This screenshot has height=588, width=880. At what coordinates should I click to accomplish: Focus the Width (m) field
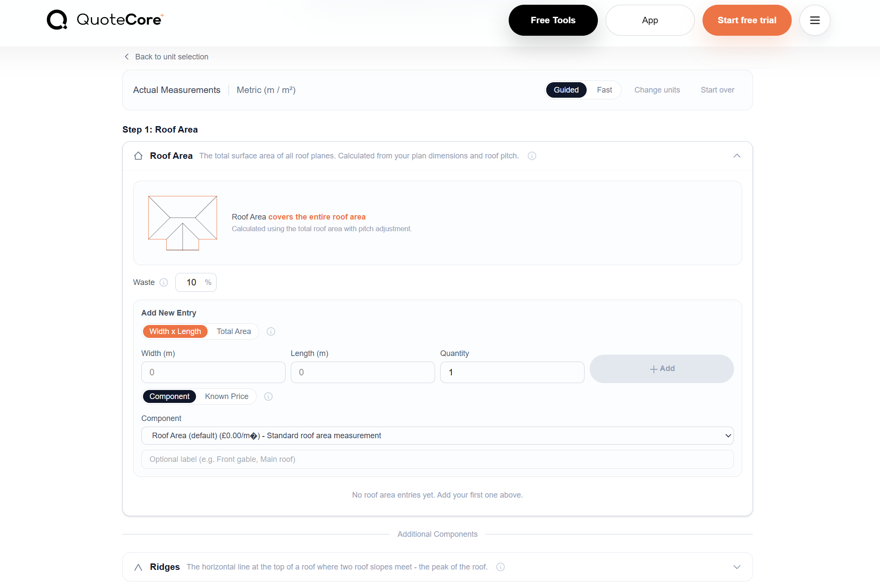pos(213,372)
